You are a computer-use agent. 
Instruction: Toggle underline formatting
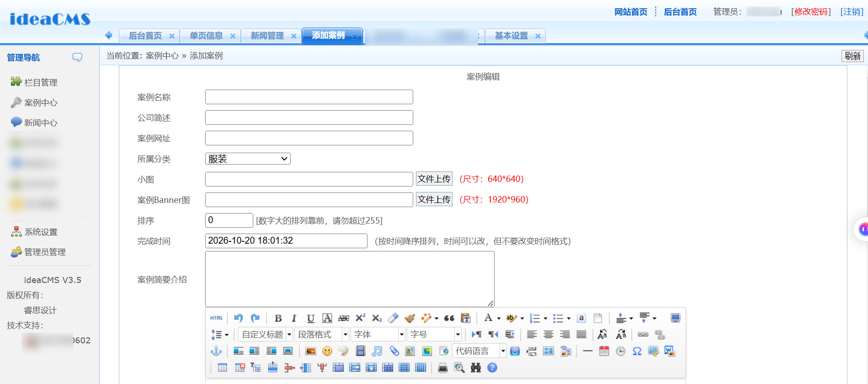coord(311,318)
